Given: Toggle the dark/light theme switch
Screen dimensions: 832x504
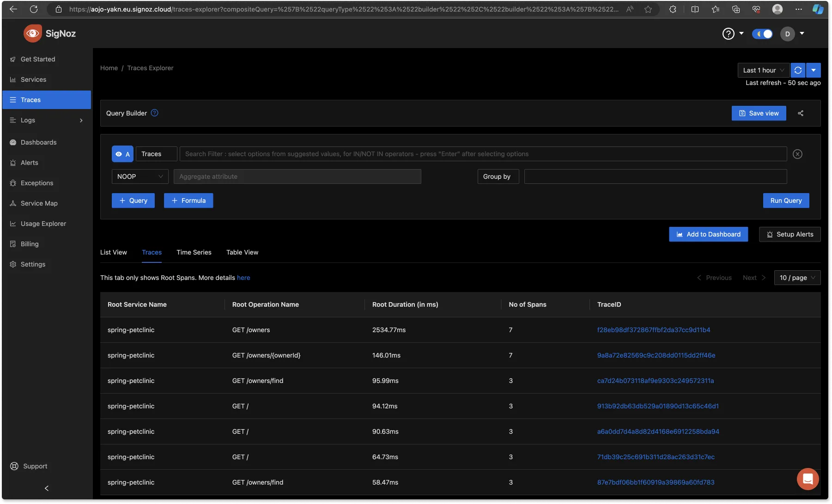Looking at the screenshot, I should [762, 34].
